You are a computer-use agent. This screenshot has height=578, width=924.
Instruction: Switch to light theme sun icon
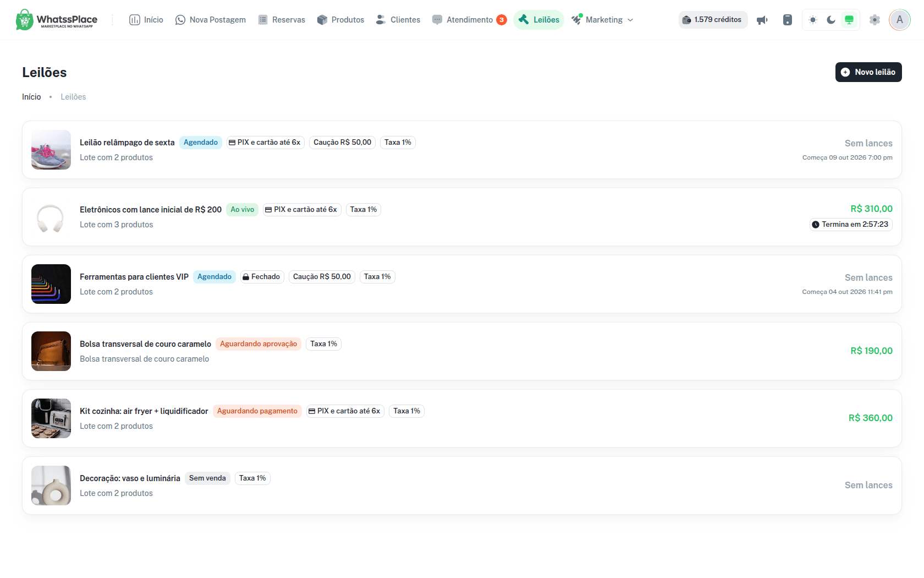[x=813, y=20]
